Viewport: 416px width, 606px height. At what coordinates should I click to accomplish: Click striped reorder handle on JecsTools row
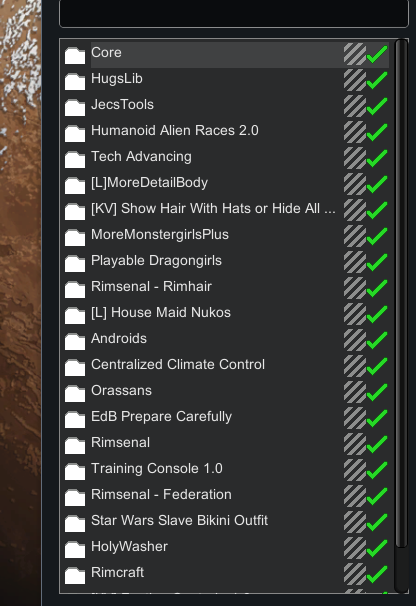tap(355, 106)
